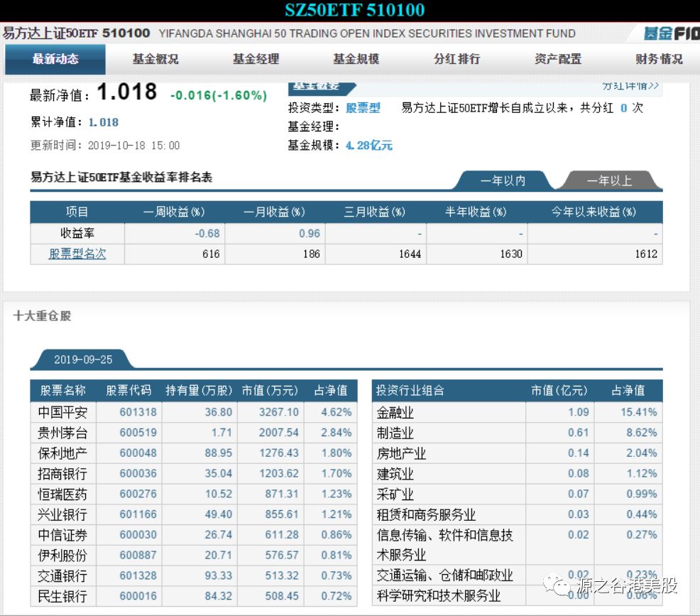
Task: Click the one-month return value 0.96
Action: [310, 234]
